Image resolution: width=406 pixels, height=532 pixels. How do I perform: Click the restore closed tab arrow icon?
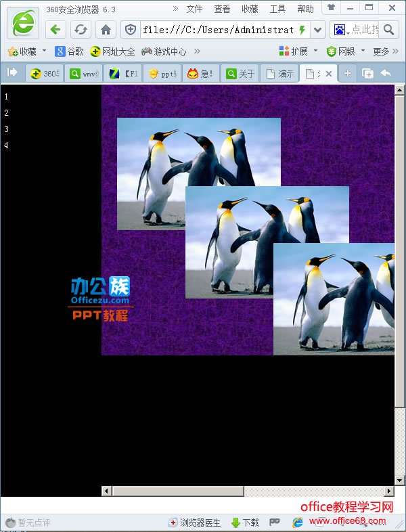click(386, 73)
